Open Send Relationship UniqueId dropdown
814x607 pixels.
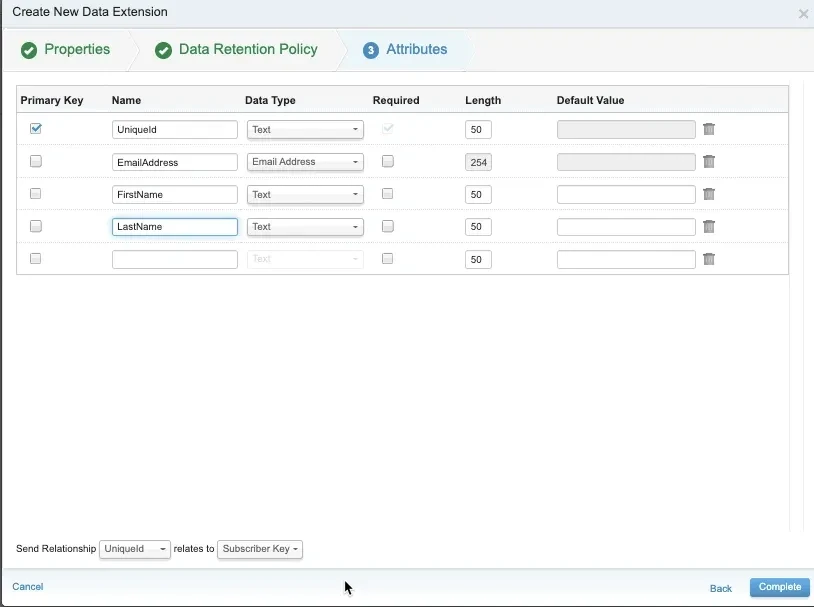(134, 549)
